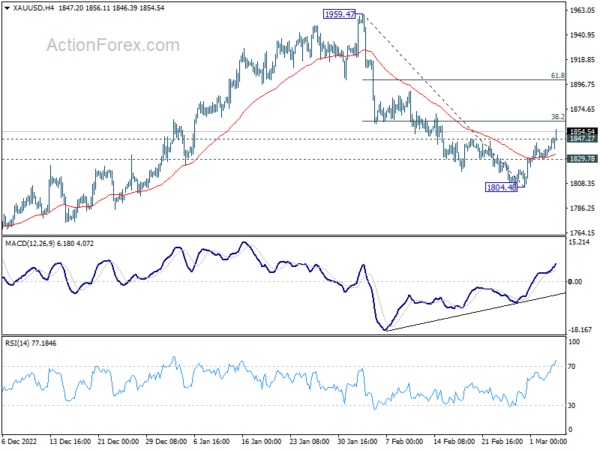
Task: Select the 1808.35 price axis value
Action: [582, 183]
